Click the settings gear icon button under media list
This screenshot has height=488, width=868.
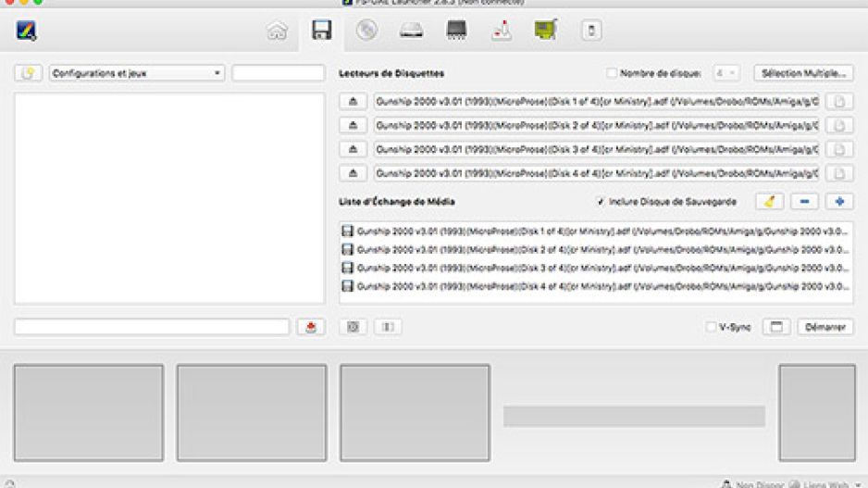click(353, 327)
